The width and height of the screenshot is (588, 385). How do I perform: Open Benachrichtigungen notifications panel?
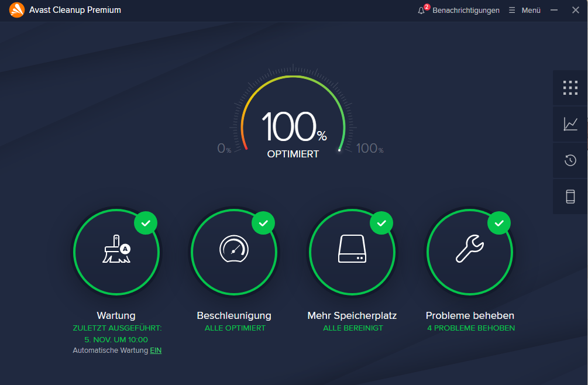(x=466, y=11)
